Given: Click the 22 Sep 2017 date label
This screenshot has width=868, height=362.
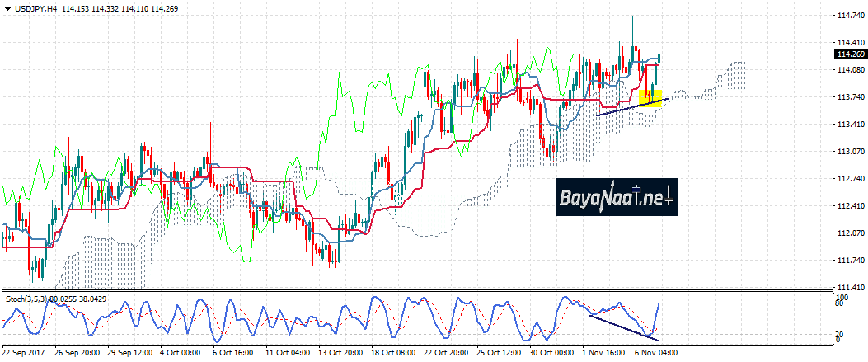Looking at the screenshot, I should (x=23, y=352).
